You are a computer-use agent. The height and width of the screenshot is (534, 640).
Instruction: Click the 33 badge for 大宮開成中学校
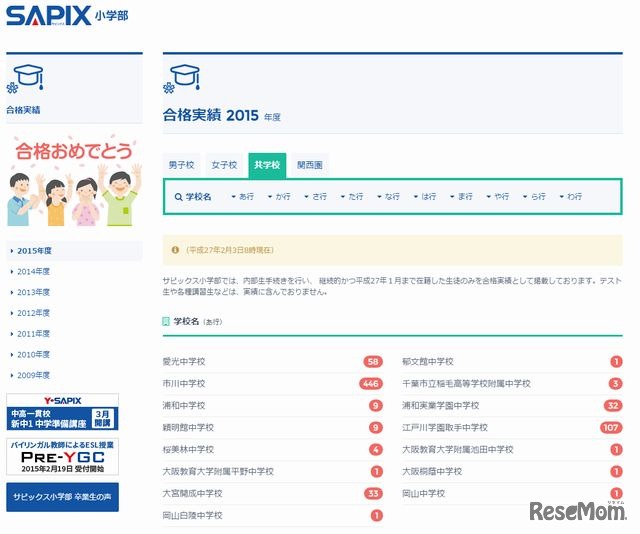[373, 494]
